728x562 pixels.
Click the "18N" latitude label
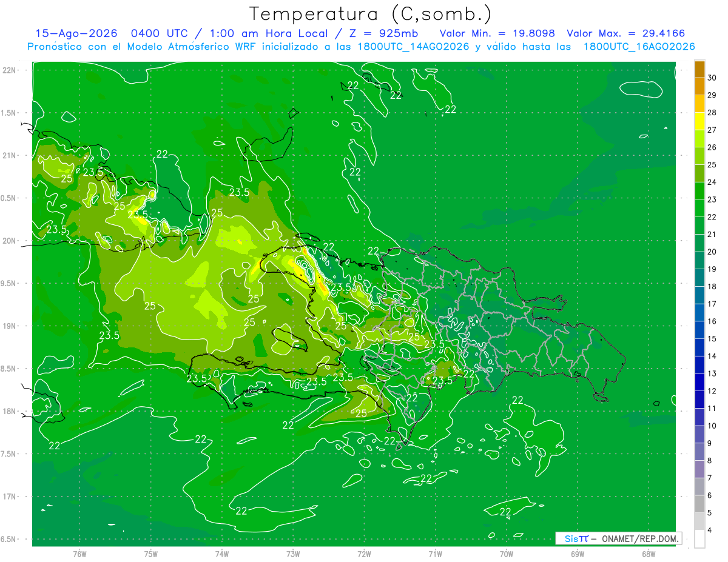pos(9,411)
